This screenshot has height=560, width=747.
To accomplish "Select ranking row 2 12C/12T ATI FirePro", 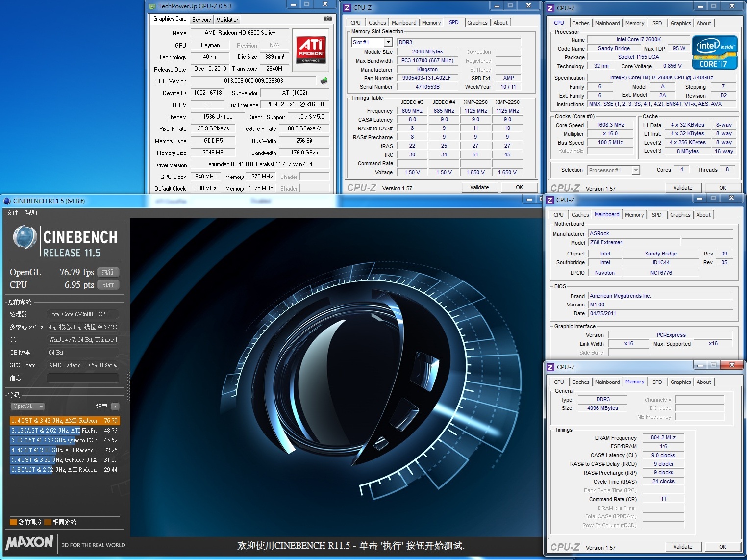I will [x=65, y=431].
